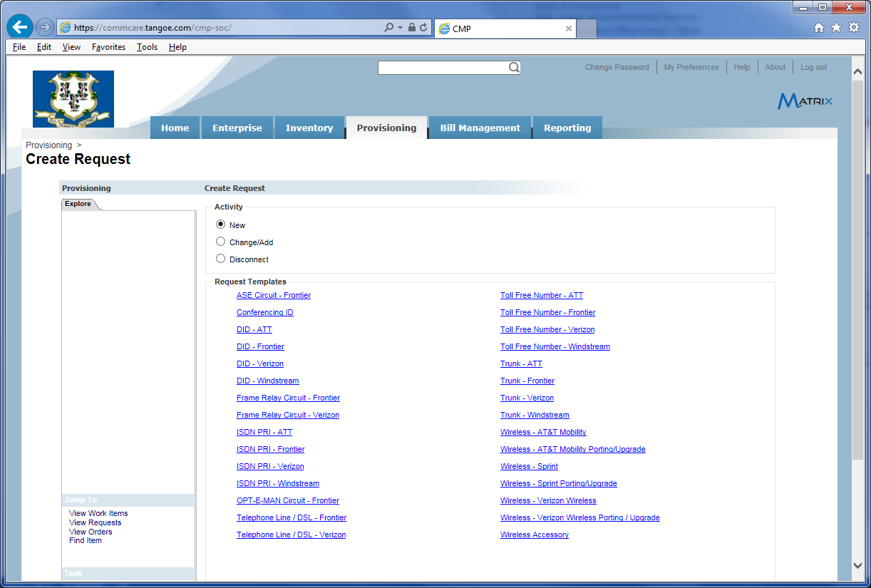871x588 pixels.
Task: Click the Connecticut state seal logo
Action: (73, 98)
